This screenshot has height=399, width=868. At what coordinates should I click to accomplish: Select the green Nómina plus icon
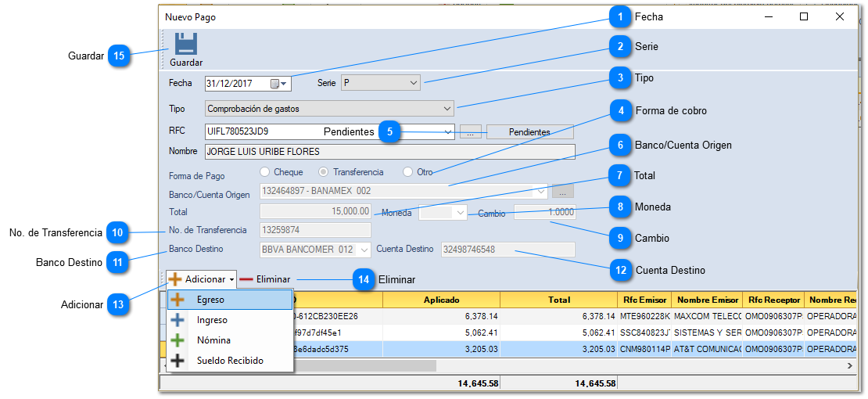click(x=178, y=340)
